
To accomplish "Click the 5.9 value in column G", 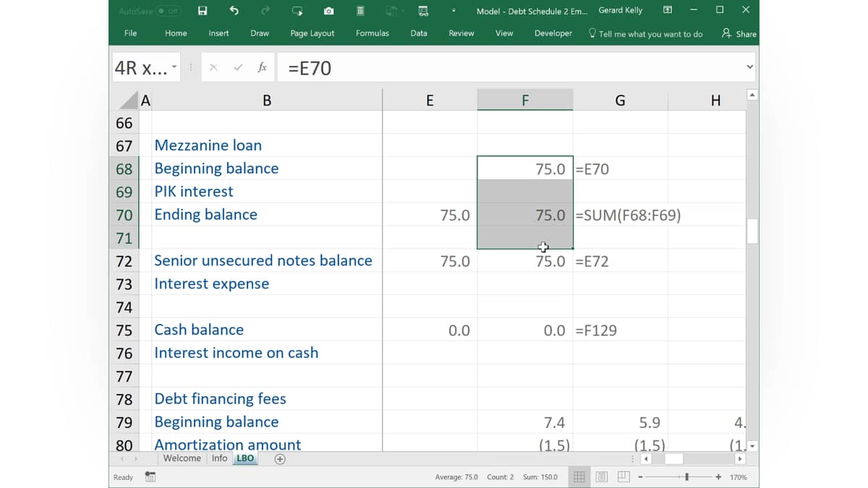I will 650,423.
